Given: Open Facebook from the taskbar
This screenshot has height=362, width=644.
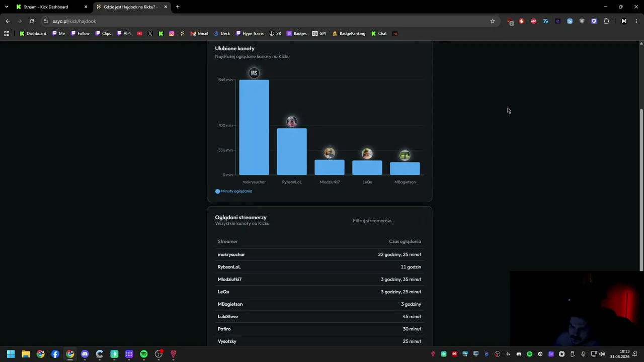Looking at the screenshot, I should point(55,354).
